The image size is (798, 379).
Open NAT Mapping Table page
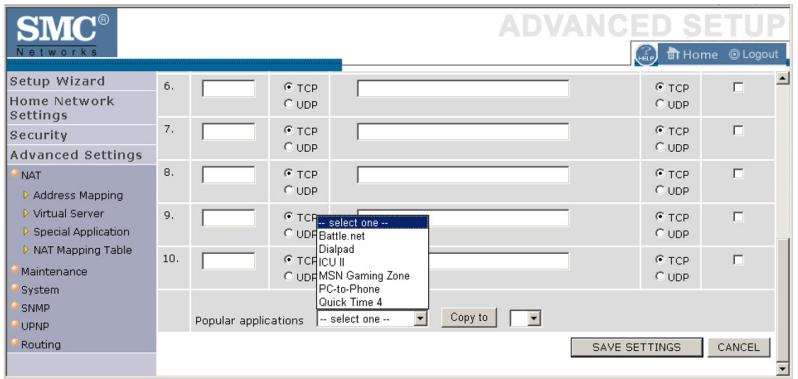coord(82,250)
